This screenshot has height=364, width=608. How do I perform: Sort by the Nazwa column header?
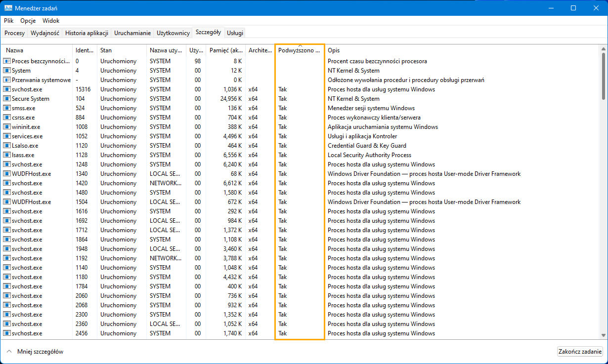click(37, 50)
